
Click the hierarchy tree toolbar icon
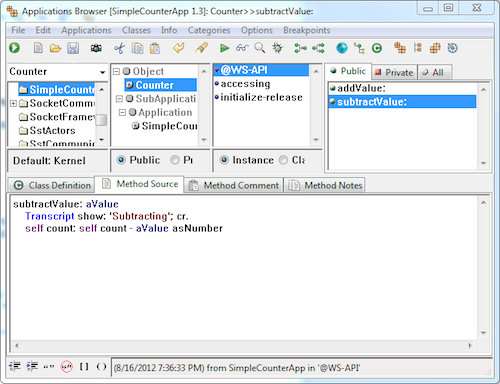pyautogui.click(x=359, y=48)
